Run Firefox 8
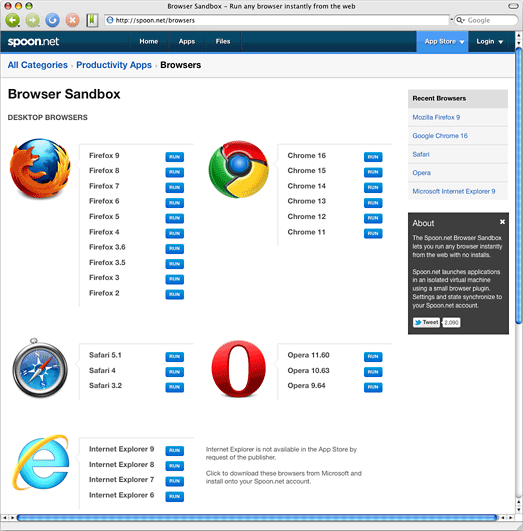This screenshot has height=531, width=523. coord(174,172)
